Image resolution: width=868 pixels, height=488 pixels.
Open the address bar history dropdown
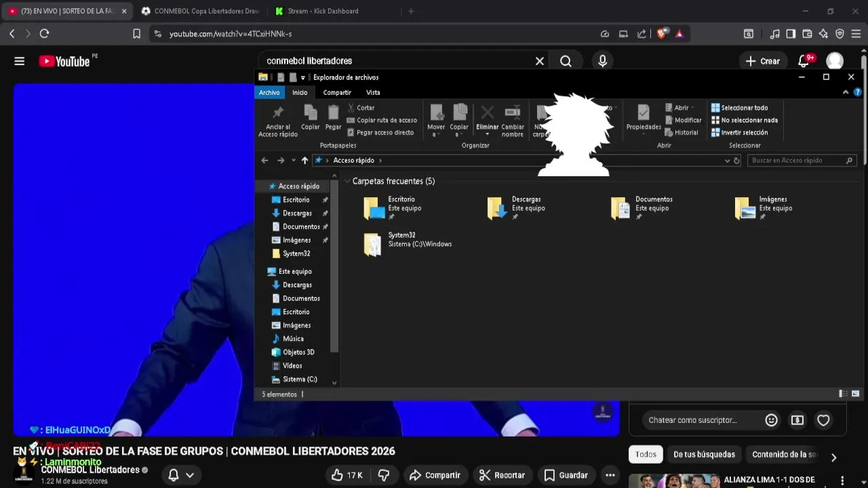[x=727, y=161]
